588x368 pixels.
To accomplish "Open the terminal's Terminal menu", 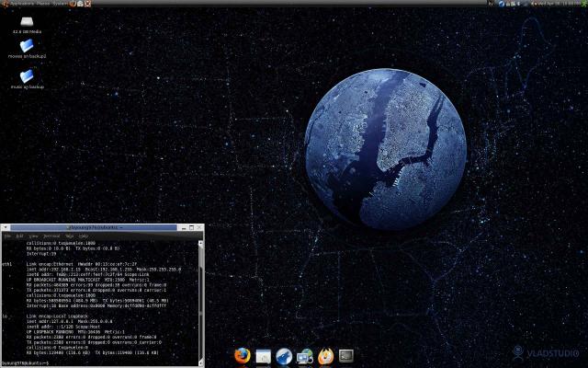I will pos(51,236).
